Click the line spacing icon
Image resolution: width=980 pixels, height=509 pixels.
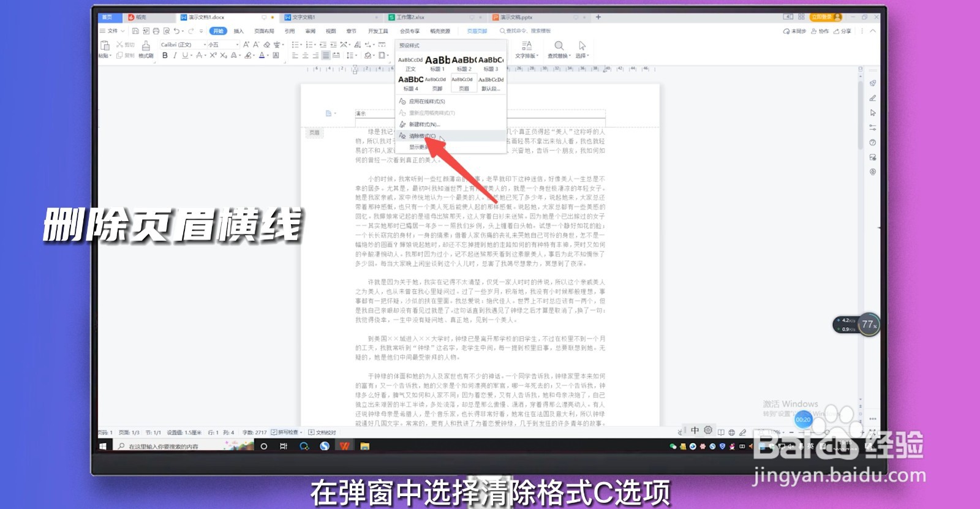tap(350, 55)
